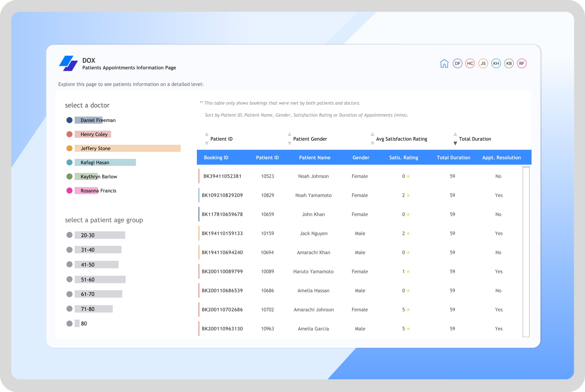Select booking BK109210829209
Image resolution: width=585 pixels, height=392 pixels.
pyautogui.click(x=222, y=195)
